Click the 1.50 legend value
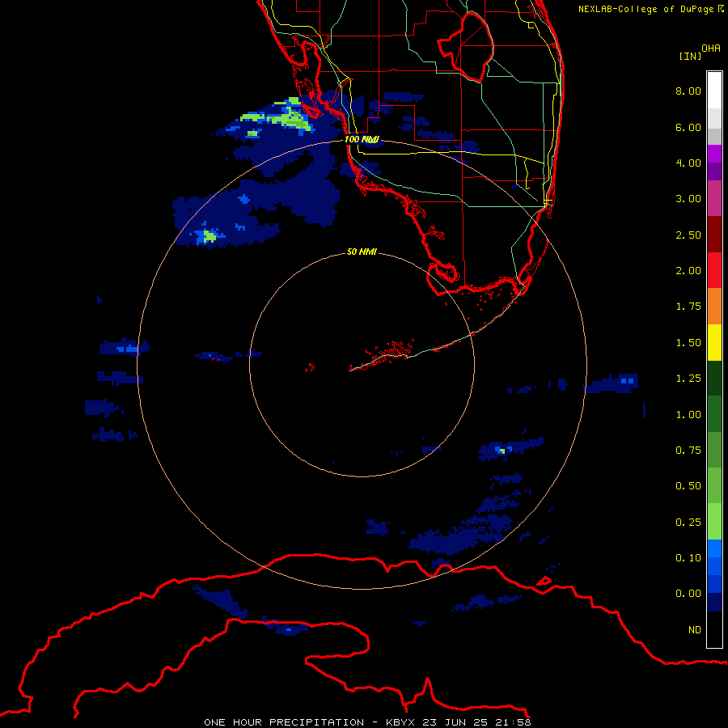The height and width of the screenshot is (728, 728). (688, 343)
